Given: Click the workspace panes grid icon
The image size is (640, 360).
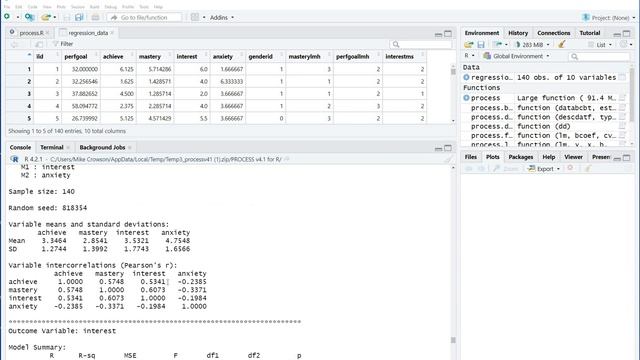Looking at the screenshot, I should pyautogui.click(x=195, y=17).
